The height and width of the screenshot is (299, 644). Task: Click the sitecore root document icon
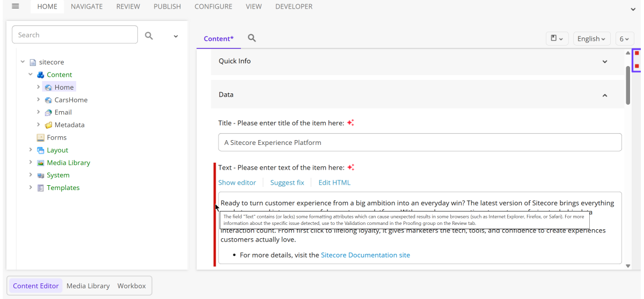(x=33, y=62)
